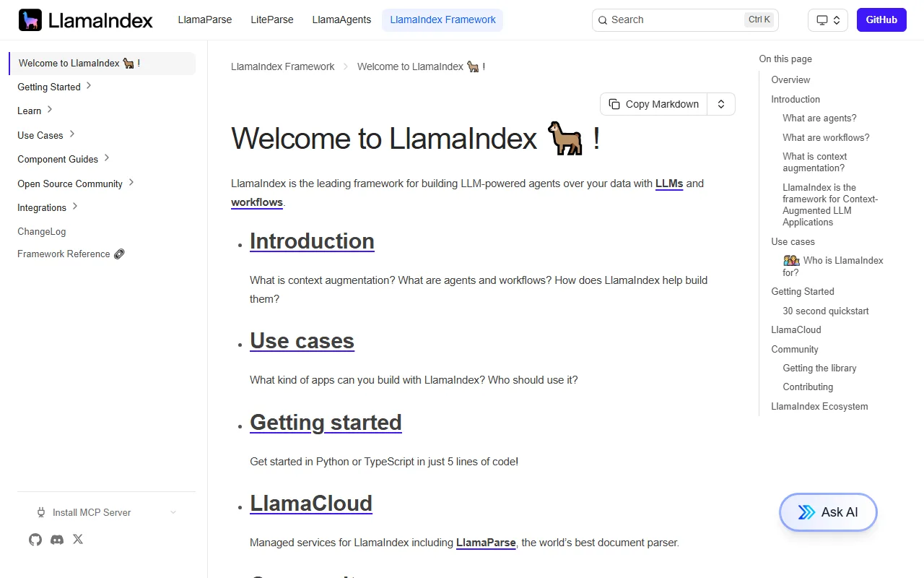Click the monitor icon in theme selector
This screenshot has width=924, height=578.
pyautogui.click(x=822, y=20)
